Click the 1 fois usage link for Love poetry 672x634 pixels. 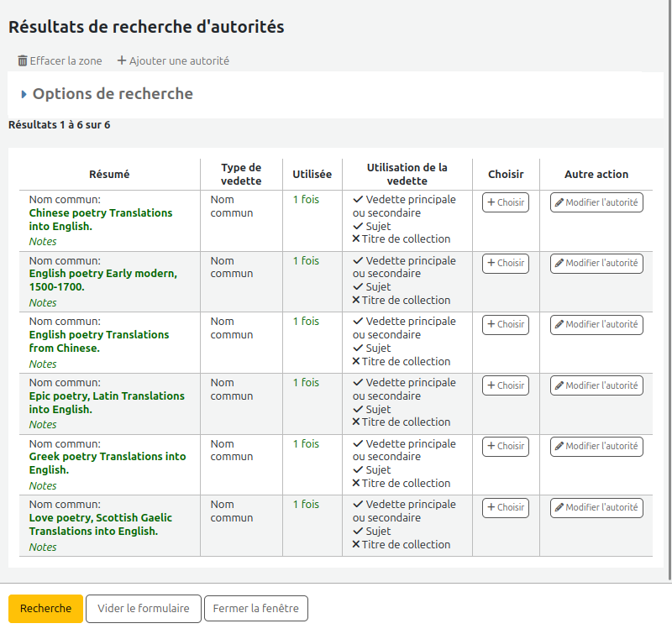click(306, 505)
